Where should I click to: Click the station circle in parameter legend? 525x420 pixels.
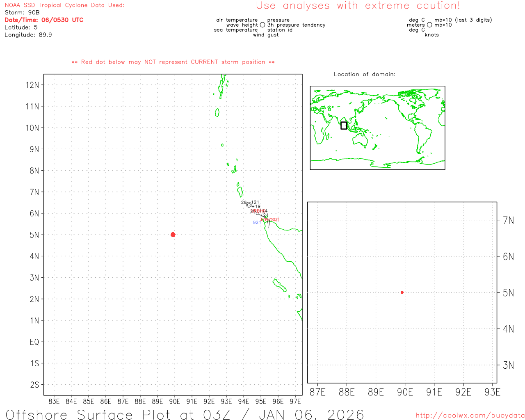click(262, 25)
